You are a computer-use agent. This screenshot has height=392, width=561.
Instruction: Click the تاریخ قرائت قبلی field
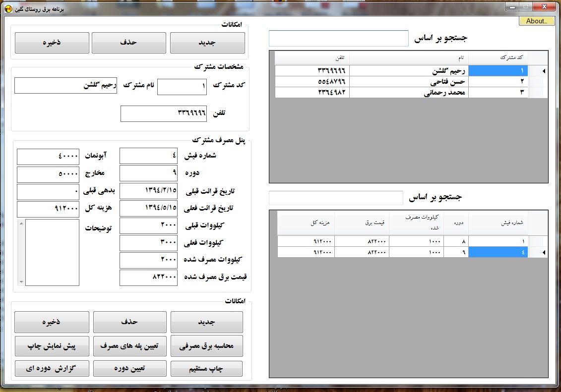pyautogui.click(x=148, y=191)
